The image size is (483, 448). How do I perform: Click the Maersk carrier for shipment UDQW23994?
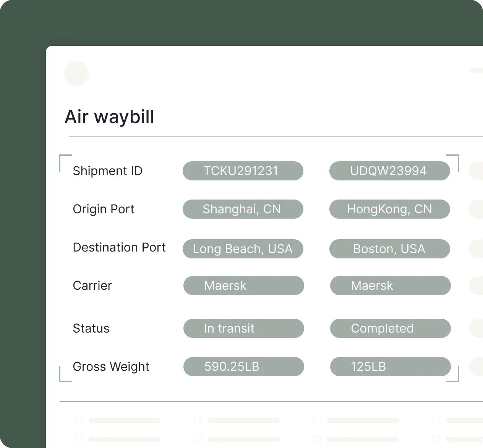point(390,286)
